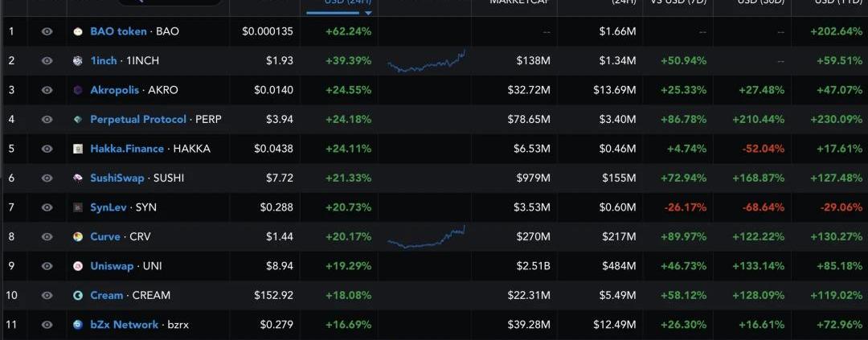Toggle watchlist eye for Perpetual Protocol

pyautogui.click(x=47, y=120)
